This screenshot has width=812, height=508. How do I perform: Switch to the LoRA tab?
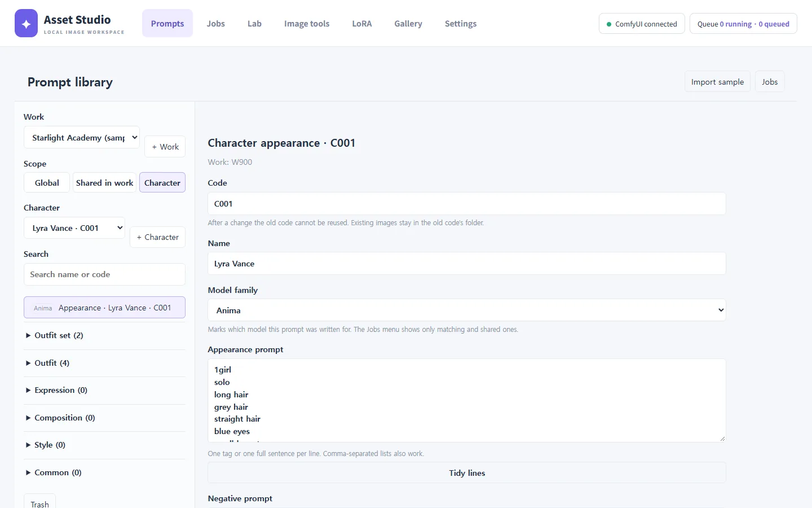click(x=362, y=23)
